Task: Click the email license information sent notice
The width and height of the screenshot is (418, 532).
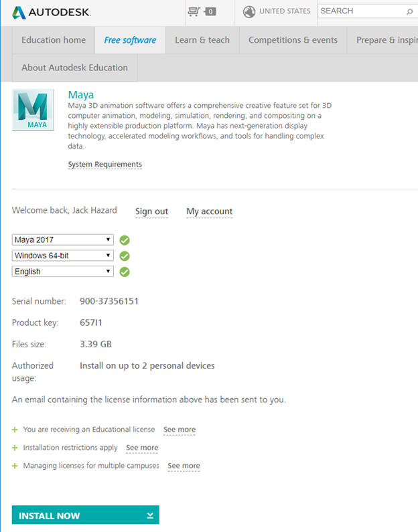Action: 149,400
